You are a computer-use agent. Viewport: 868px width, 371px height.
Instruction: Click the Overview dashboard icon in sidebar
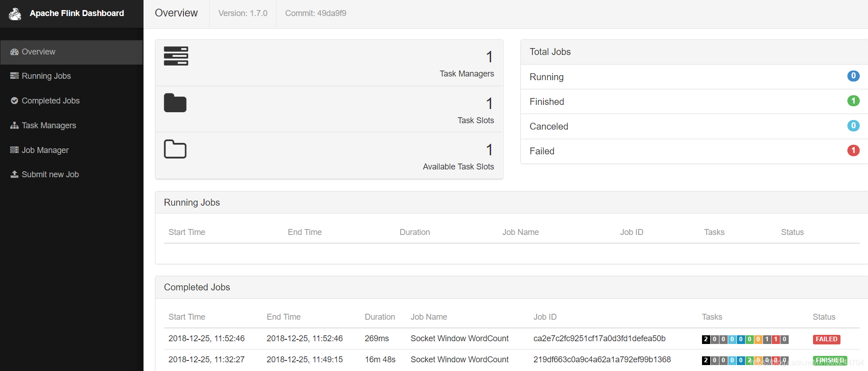14,52
